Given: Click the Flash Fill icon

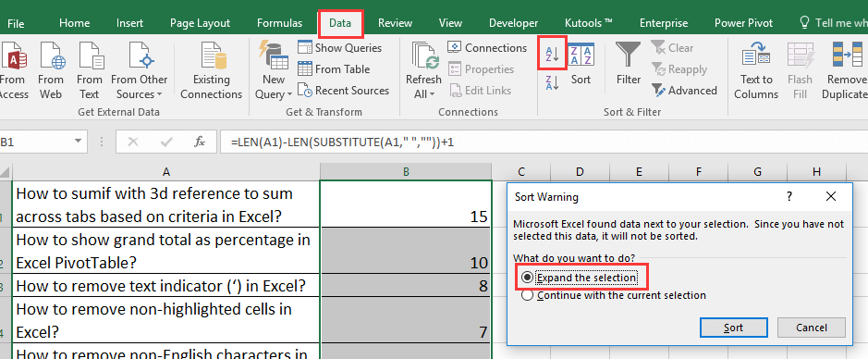Looking at the screenshot, I should coord(800,56).
